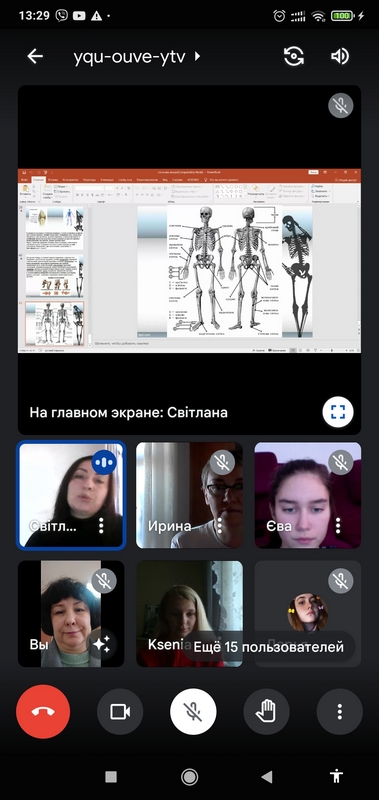This screenshot has width=379, height=800.
Task: End the call with red hang-up button
Action: tap(43, 711)
